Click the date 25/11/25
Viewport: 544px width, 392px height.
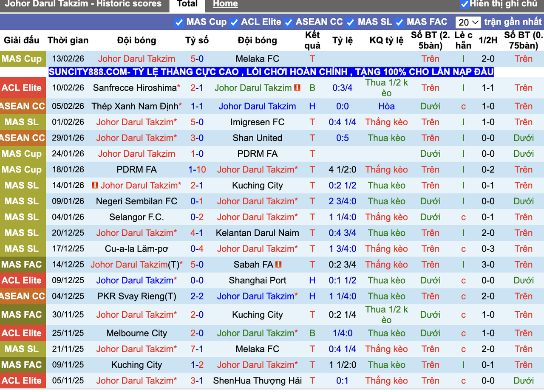pyautogui.click(x=68, y=333)
